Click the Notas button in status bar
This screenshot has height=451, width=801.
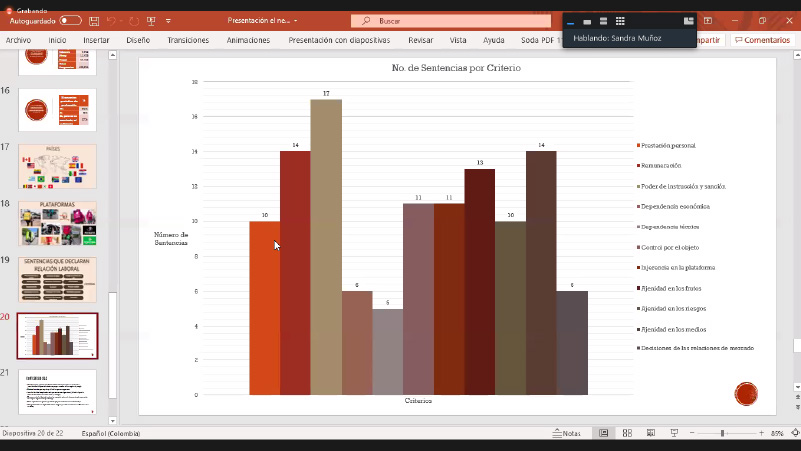pos(567,433)
